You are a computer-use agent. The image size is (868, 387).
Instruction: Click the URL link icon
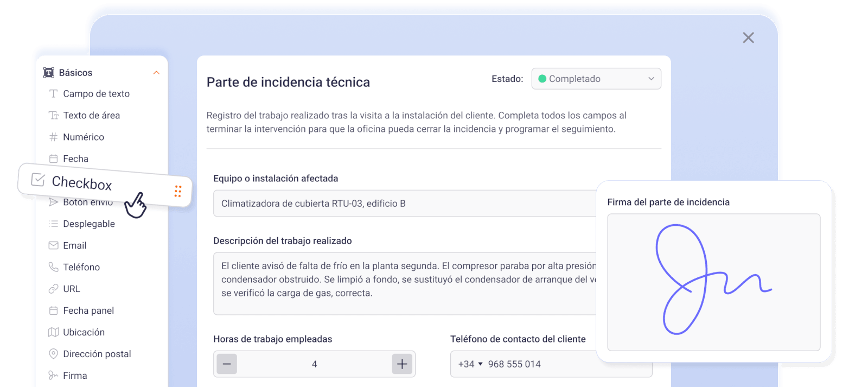tap(53, 289)
